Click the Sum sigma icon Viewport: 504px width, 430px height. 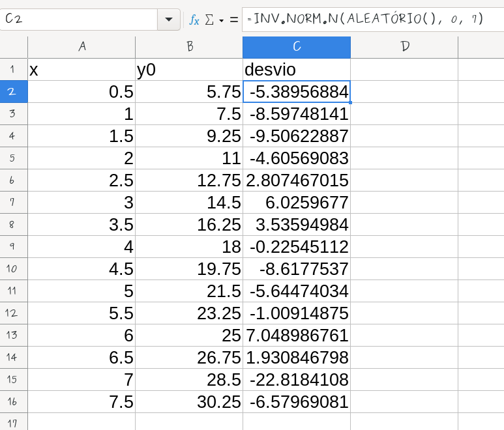click(x=209, y=20)
